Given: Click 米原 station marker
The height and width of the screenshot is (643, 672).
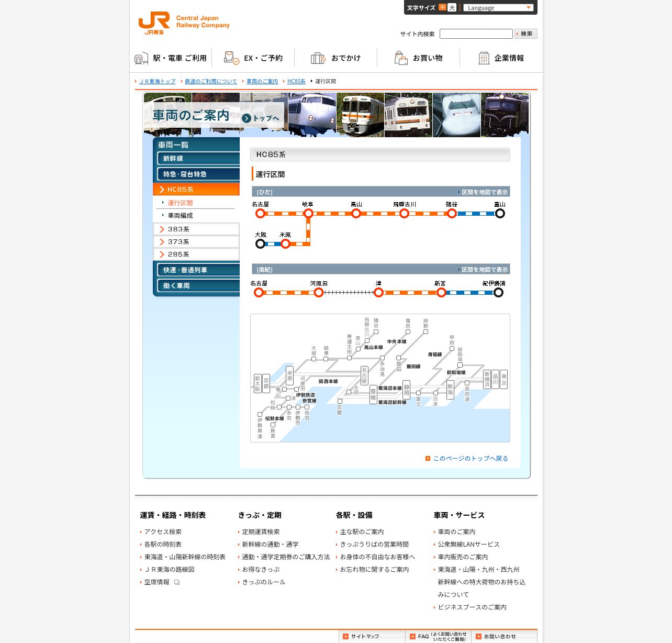Looking at the screenshot, I should (285, 243).
